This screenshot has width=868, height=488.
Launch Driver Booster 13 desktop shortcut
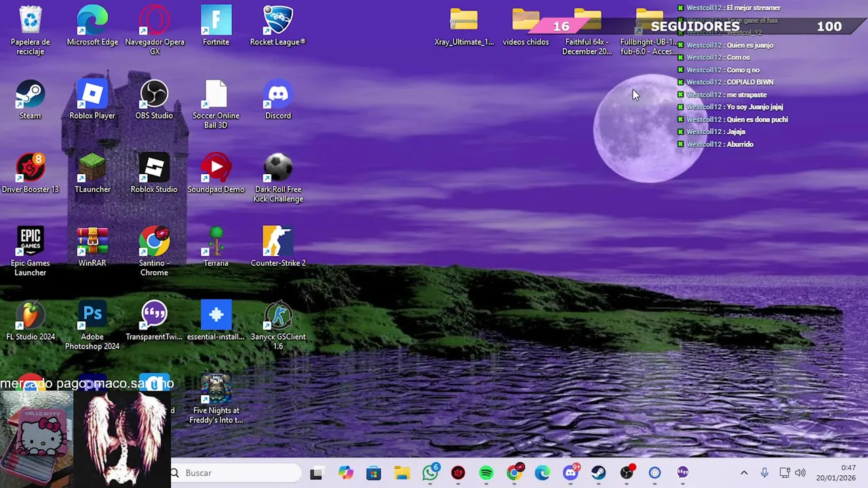(x=31, y=174)
